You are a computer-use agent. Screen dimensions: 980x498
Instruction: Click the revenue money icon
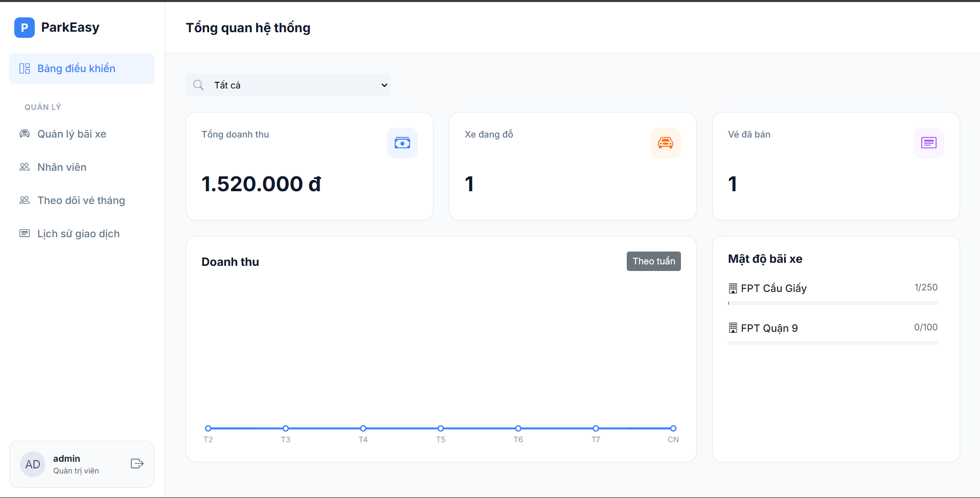(402, 143)
